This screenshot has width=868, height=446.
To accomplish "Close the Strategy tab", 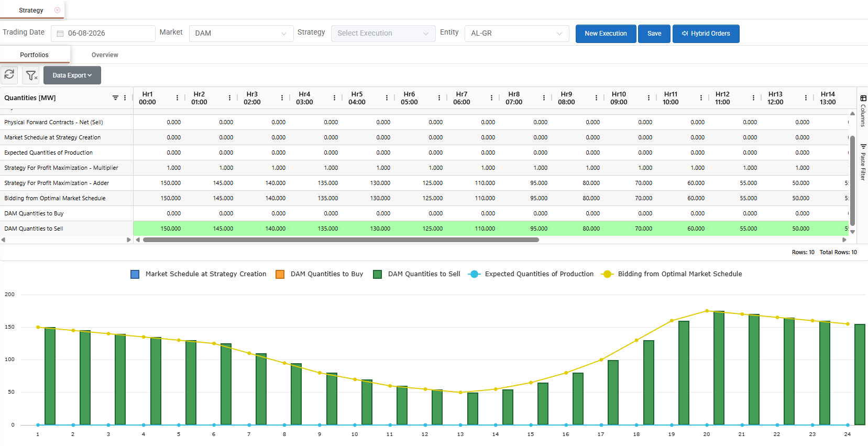I will coord(58,10).
